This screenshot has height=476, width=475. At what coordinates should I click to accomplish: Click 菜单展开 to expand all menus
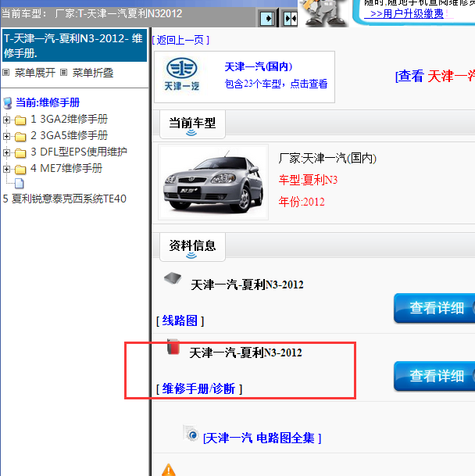[35, 73]
